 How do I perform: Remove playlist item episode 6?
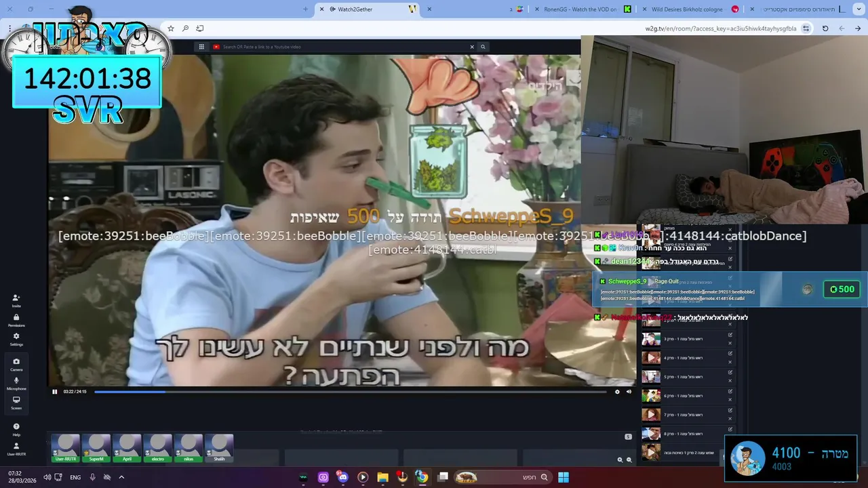730,400
